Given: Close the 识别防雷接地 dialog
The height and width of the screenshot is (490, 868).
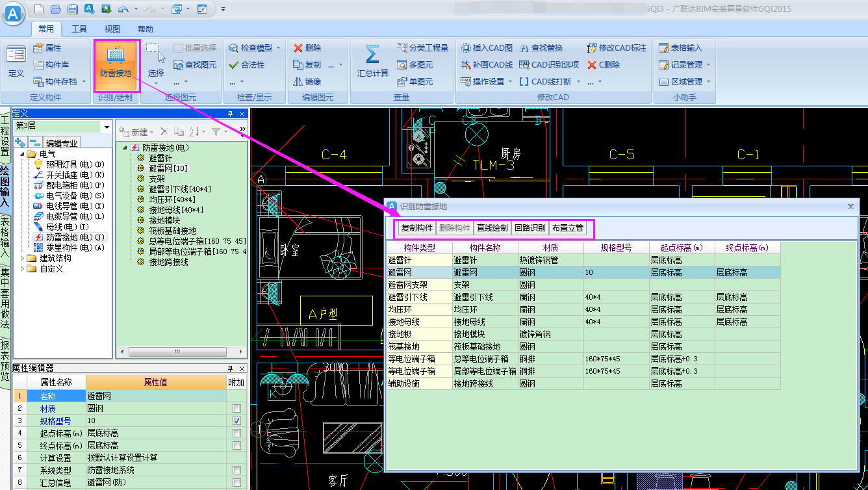Looking at the screenshot, I should click(x=850, y=206).
